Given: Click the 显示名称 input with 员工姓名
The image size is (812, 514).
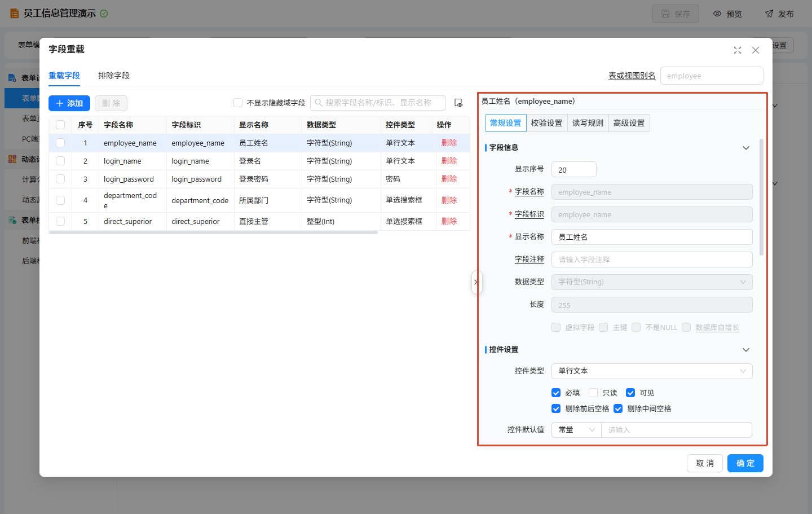Looking at the screenshot, I should tap(652, 237).
